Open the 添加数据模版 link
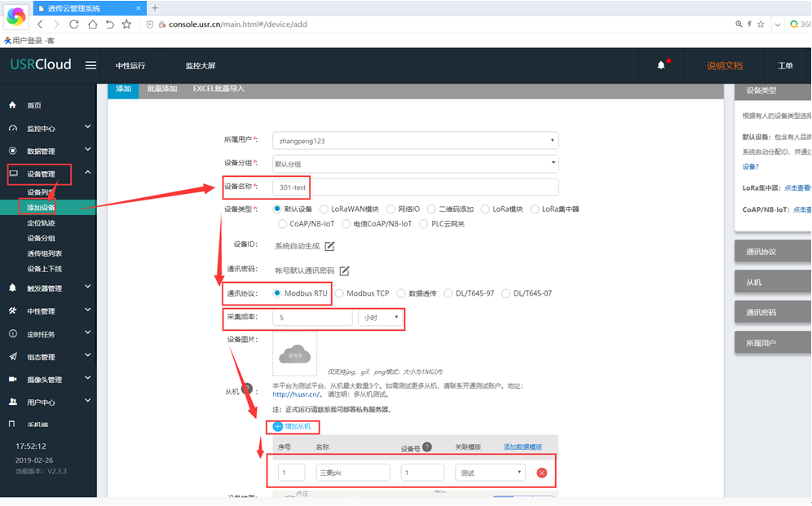812x506 pixels. tap(522, 447)
